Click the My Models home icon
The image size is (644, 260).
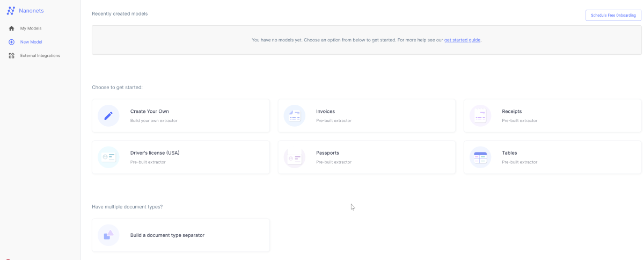point(11,28)
